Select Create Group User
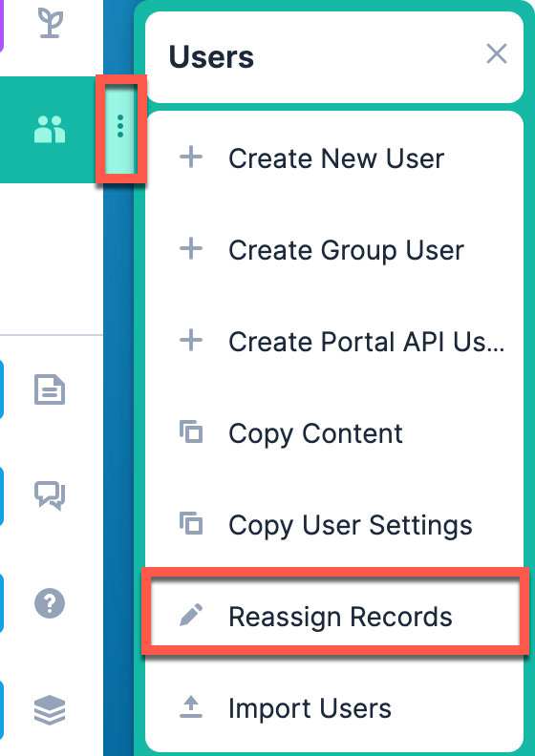The width and height of the screenshot is (535, 756). pos(334,250)
